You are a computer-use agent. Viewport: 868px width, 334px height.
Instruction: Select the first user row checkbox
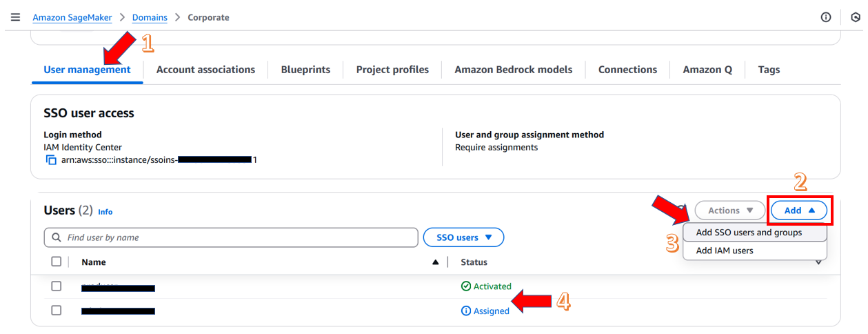[x=57, y=286]
